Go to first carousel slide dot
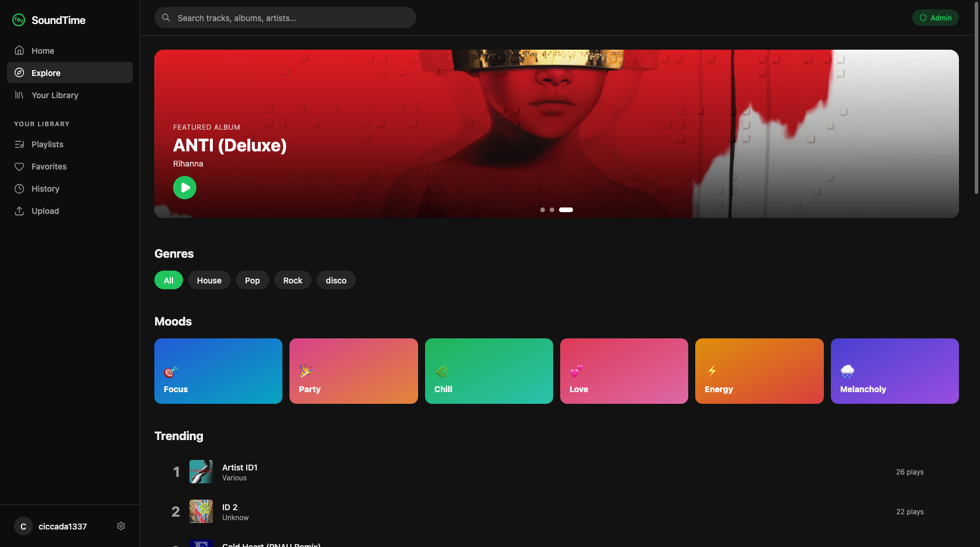Image resolution: width=980 pixels, height=547 pixels. tap(543, 210)
